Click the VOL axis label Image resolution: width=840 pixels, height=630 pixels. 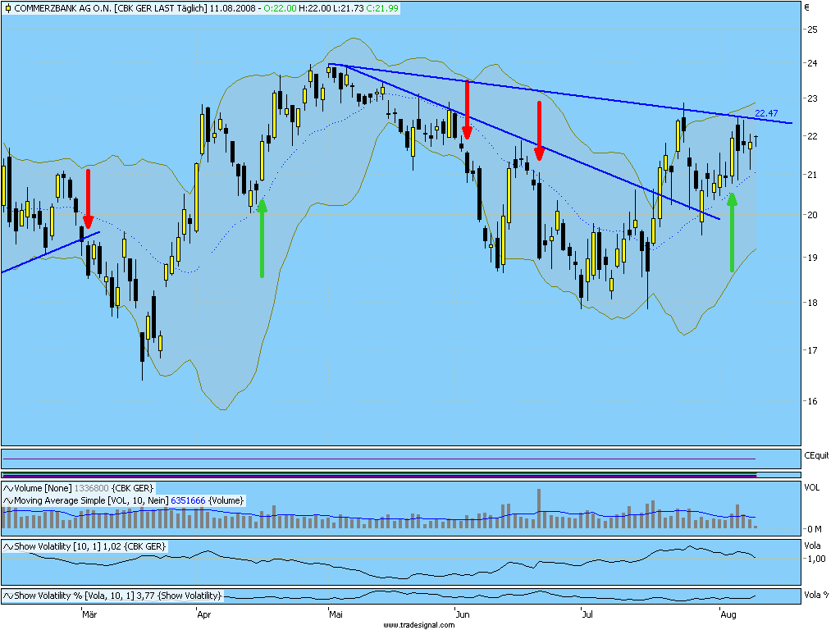(x=811, y=487)
